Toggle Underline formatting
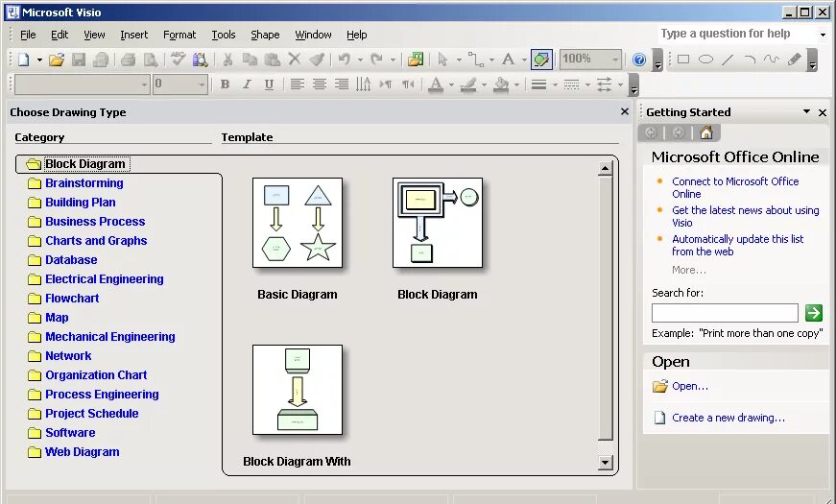Screen dimensions: 836x504 coord(270,84)
